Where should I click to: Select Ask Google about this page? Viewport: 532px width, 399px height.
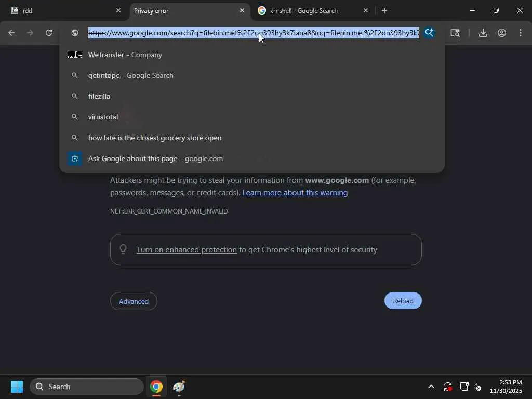[x=252, y=158]
